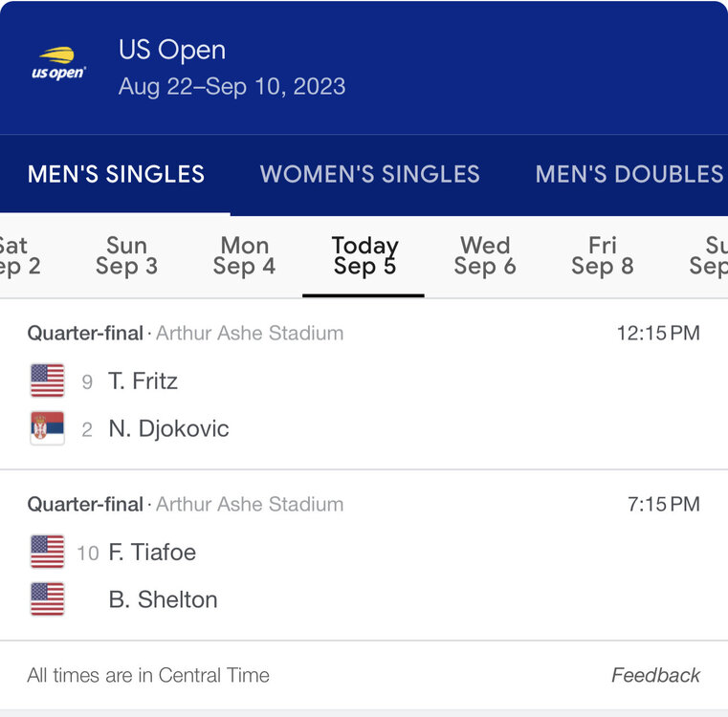Image resolution: width=728 pixels, height=717 pixels.
Task: Open player F. Tiafoe
Action: point(151,552)
